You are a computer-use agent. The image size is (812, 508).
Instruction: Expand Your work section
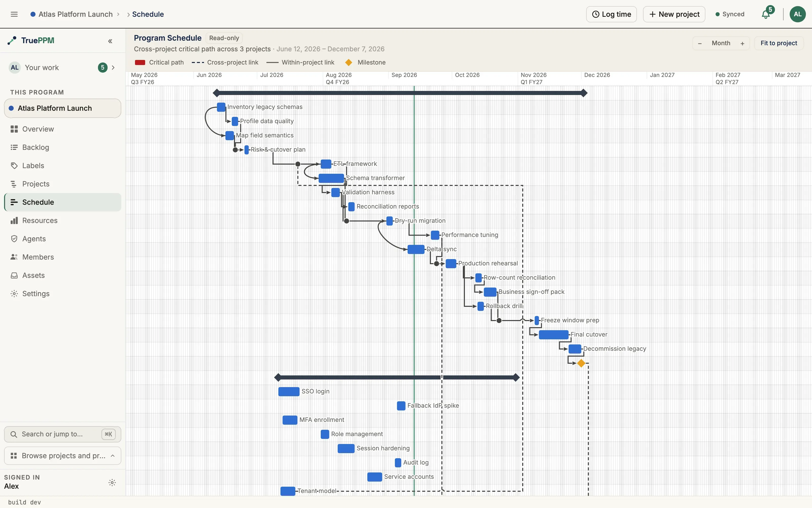(x=63, y=68)
